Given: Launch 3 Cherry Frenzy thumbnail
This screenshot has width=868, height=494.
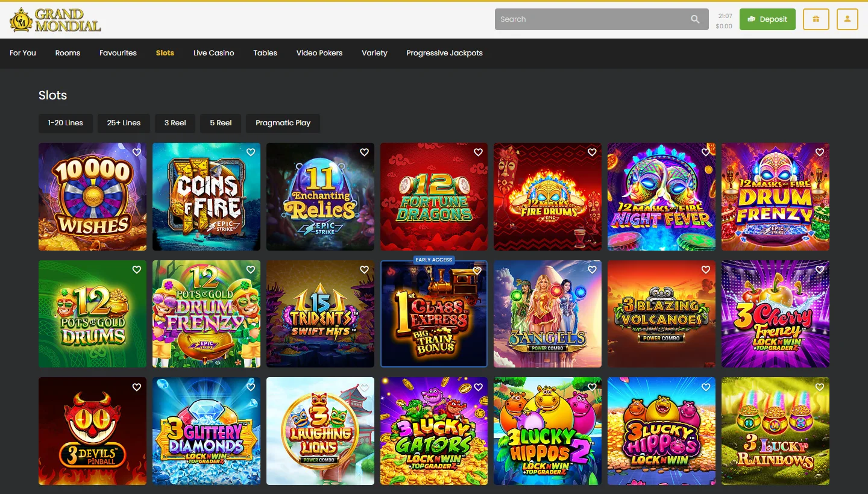Looking at the screenshot, I should (775, 314).
